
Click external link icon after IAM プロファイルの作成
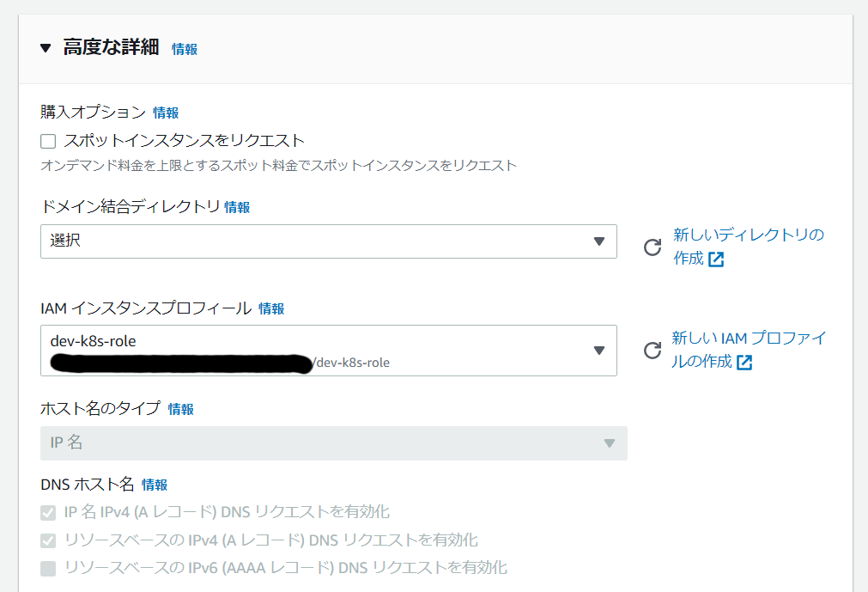tap(744, 363)
